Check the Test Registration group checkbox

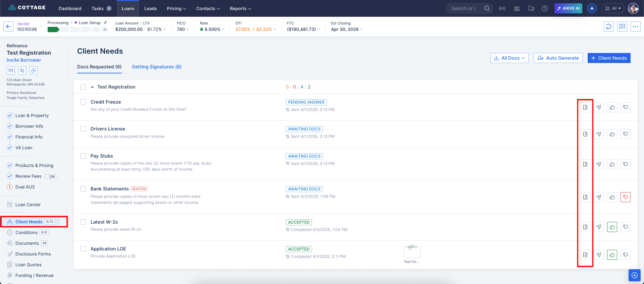[x=83, y=87]
